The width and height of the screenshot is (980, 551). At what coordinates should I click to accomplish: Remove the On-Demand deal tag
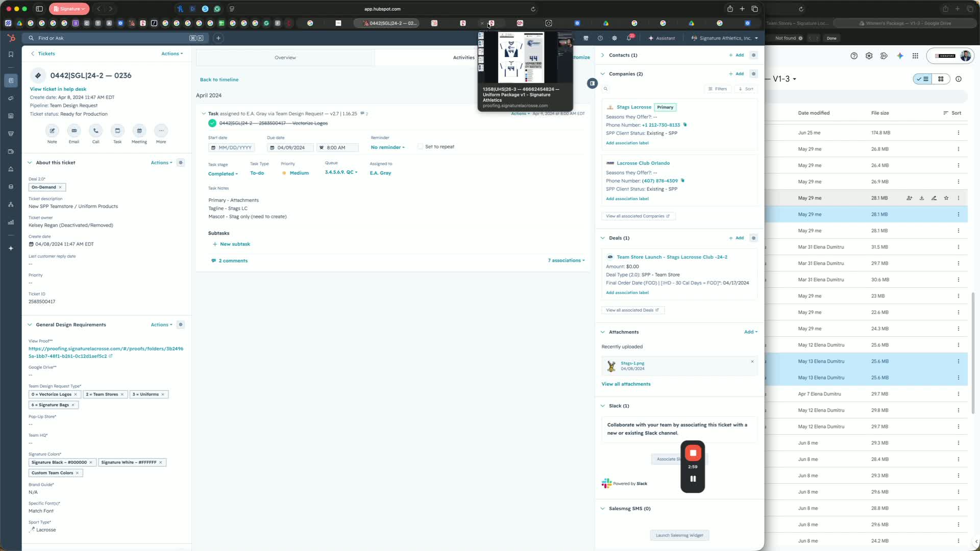tap(60, 187)
